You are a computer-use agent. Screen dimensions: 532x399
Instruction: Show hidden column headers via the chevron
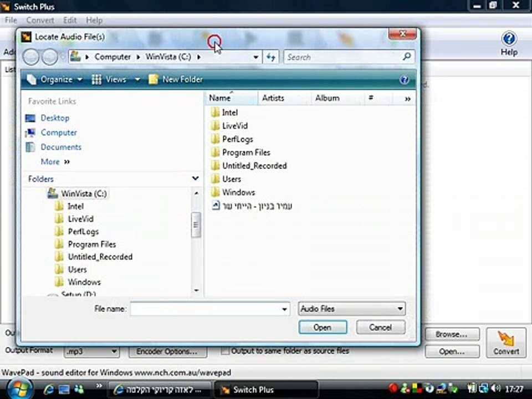click(x=407, y=99)
